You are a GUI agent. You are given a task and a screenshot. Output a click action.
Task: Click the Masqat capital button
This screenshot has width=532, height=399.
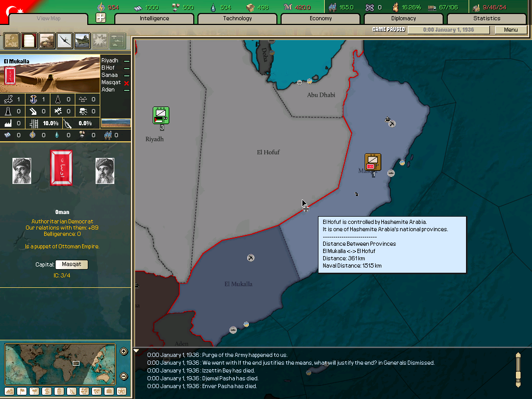pyautogui.click(x=71, y=264)
